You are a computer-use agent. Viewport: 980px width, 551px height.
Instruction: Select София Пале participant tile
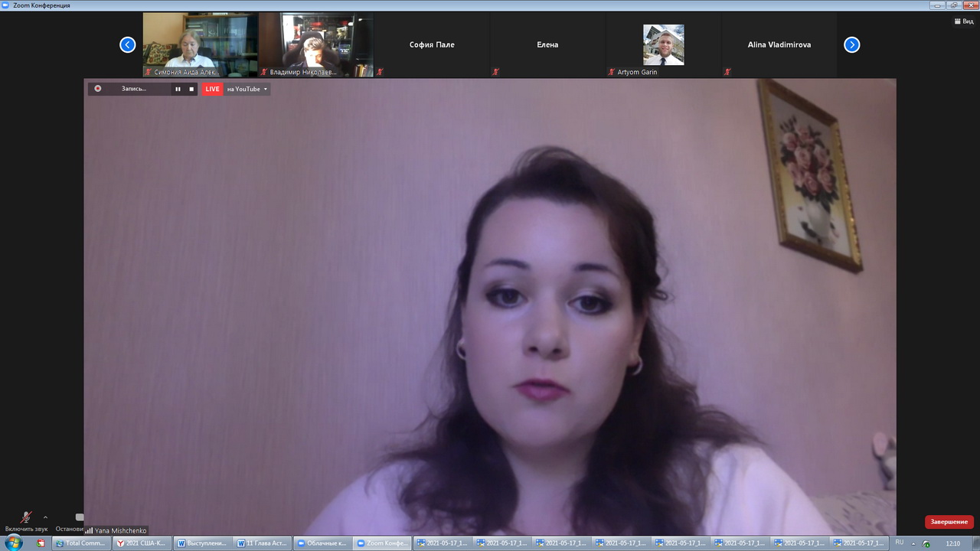coord(432,44)
